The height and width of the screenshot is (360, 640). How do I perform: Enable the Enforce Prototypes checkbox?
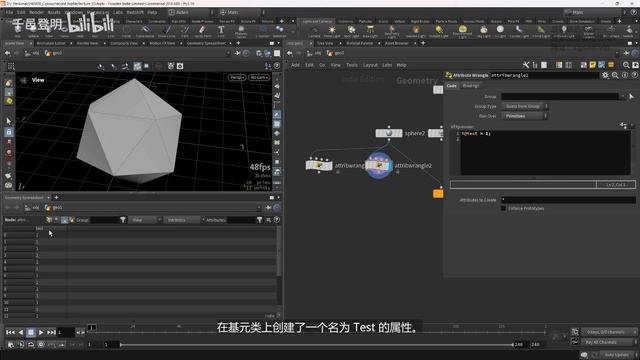click(x=503, y=208)
